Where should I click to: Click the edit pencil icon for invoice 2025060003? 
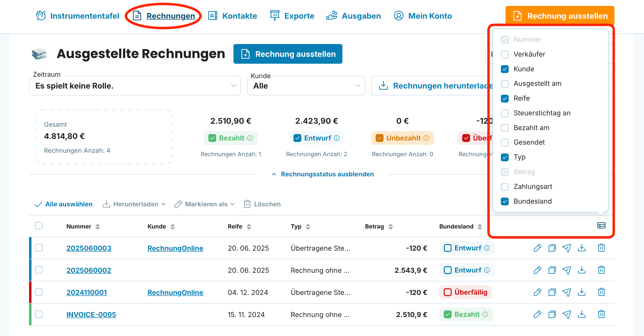537,248
